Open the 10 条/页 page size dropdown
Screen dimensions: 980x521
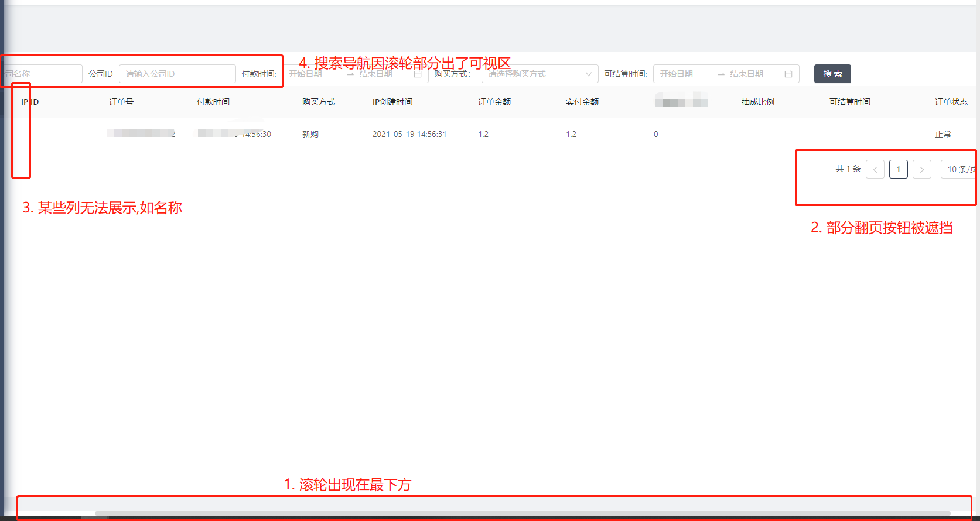(959, 169)
